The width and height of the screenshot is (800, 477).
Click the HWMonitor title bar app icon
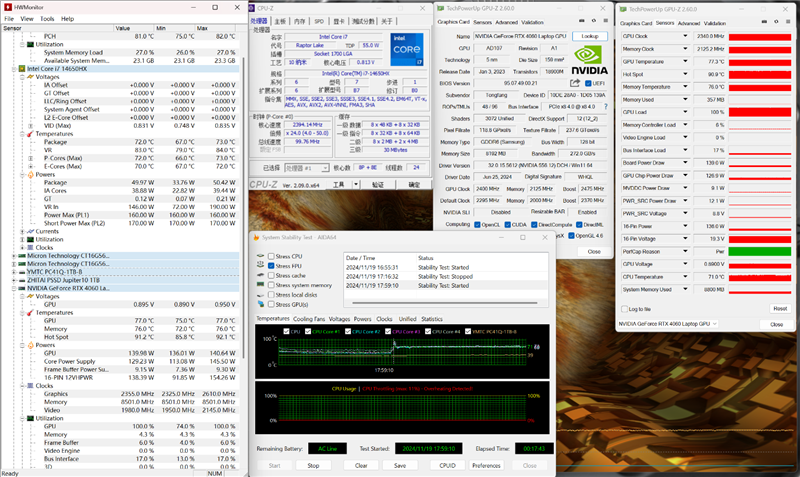pyautogui.click(x=8, y=7)
